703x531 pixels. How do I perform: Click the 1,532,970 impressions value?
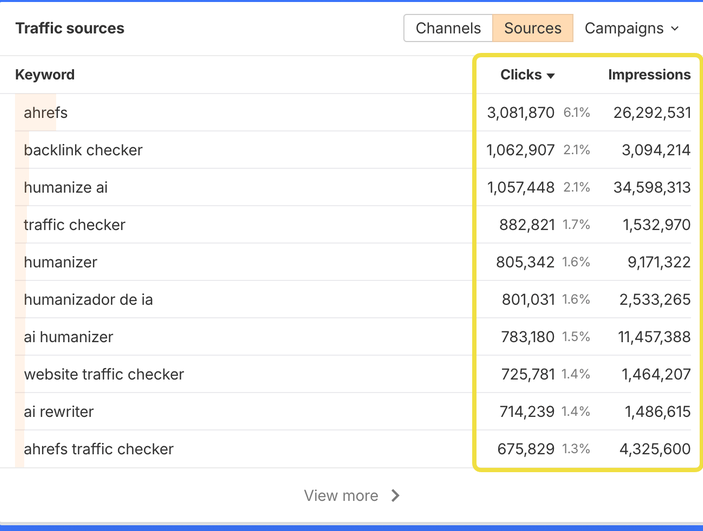coord(657,225)
